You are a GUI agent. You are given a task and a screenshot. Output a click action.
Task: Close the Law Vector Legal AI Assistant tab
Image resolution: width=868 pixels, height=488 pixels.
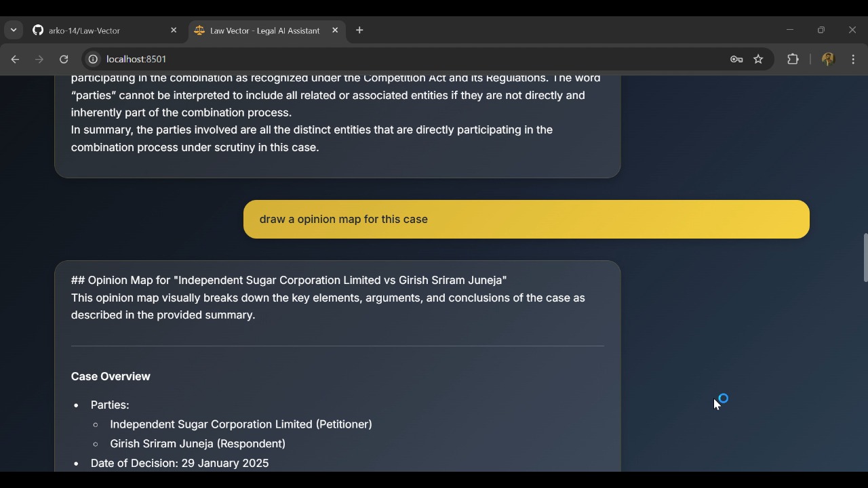click(x=335, y=30)
